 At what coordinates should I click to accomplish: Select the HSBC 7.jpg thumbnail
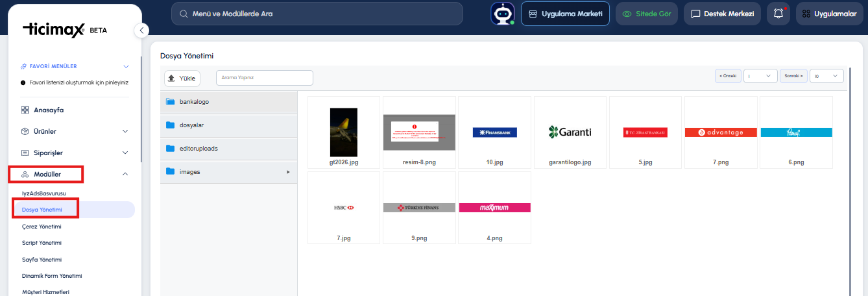point(344,208)
